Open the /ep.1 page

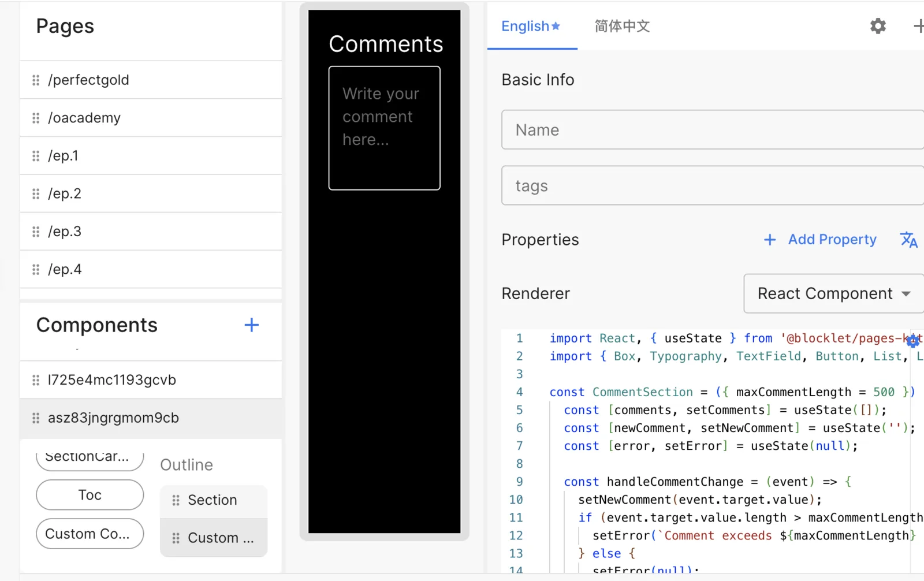point(151,156)
